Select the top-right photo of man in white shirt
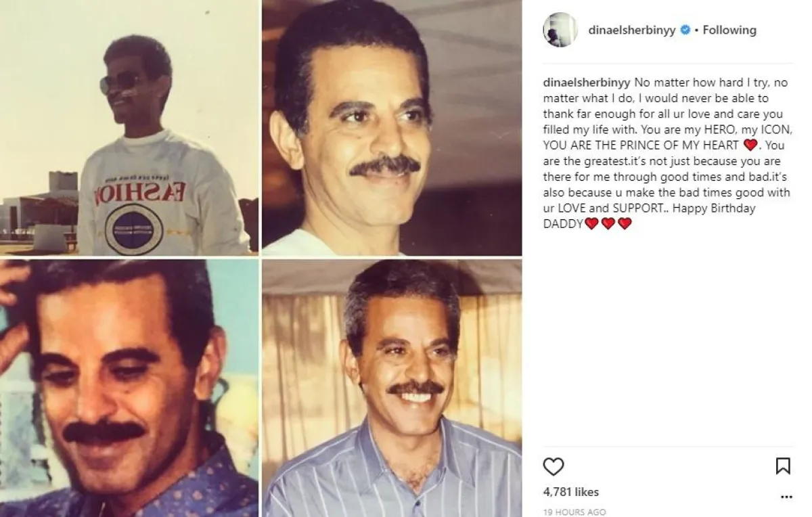 pos(392,127)
